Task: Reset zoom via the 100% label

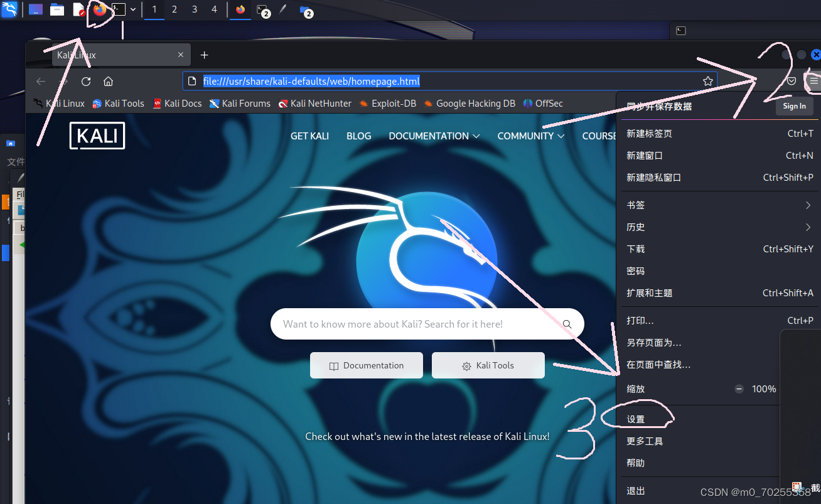Action: pos(764,389)
